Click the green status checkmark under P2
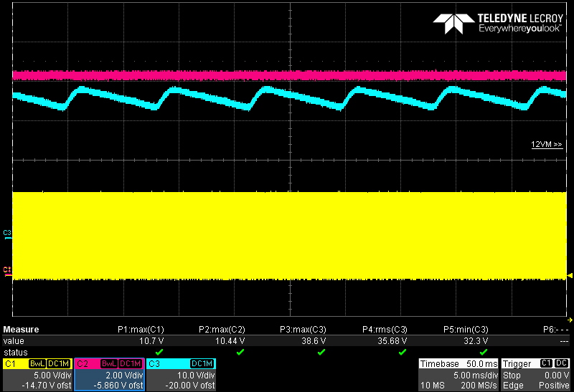 (x=240, y=352)
